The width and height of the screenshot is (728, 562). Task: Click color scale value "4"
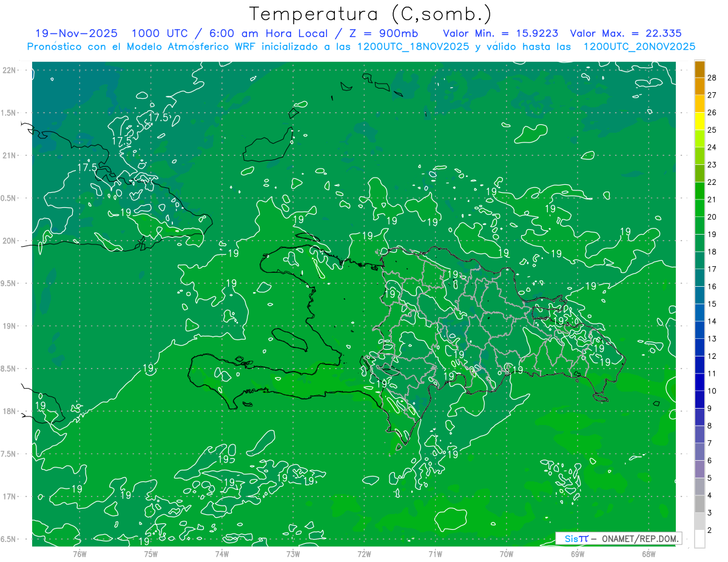point(710,495)
